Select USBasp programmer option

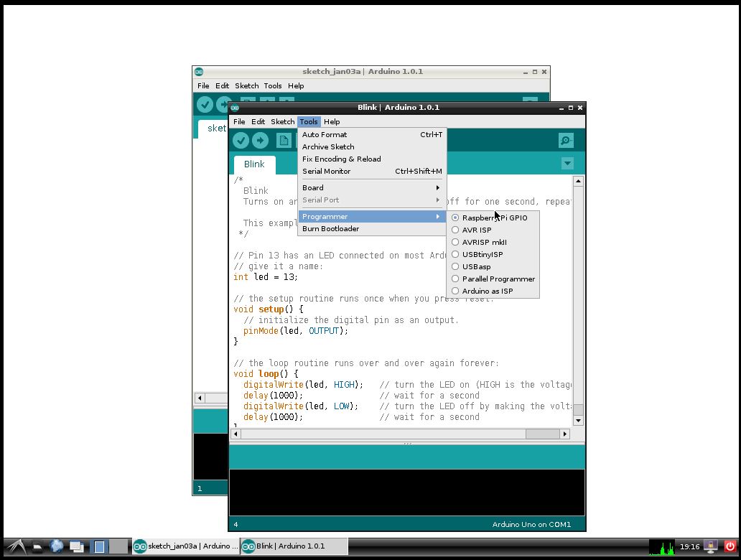pos(493,267)
